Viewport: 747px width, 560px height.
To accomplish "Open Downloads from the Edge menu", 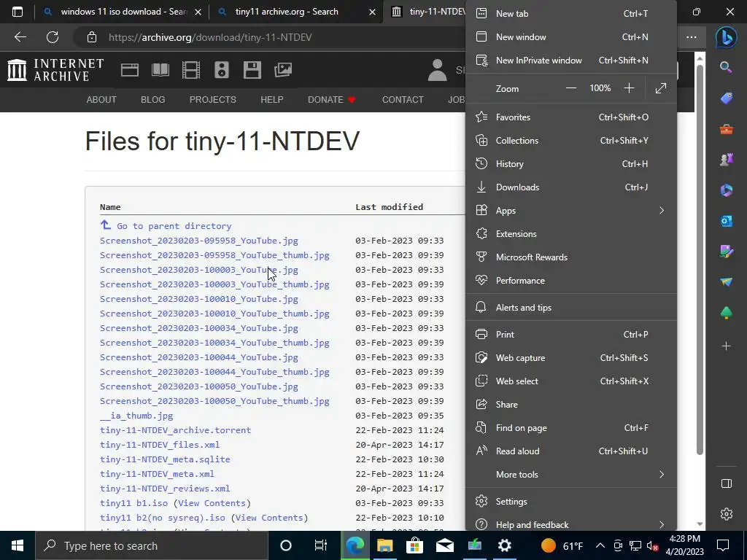I will 570,187.
